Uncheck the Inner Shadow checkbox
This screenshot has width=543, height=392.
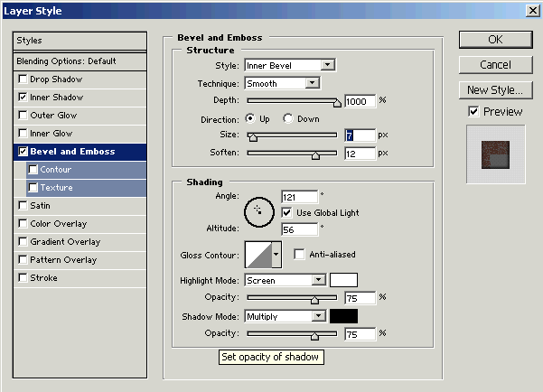pyautogui.click(x=23, y=97)
